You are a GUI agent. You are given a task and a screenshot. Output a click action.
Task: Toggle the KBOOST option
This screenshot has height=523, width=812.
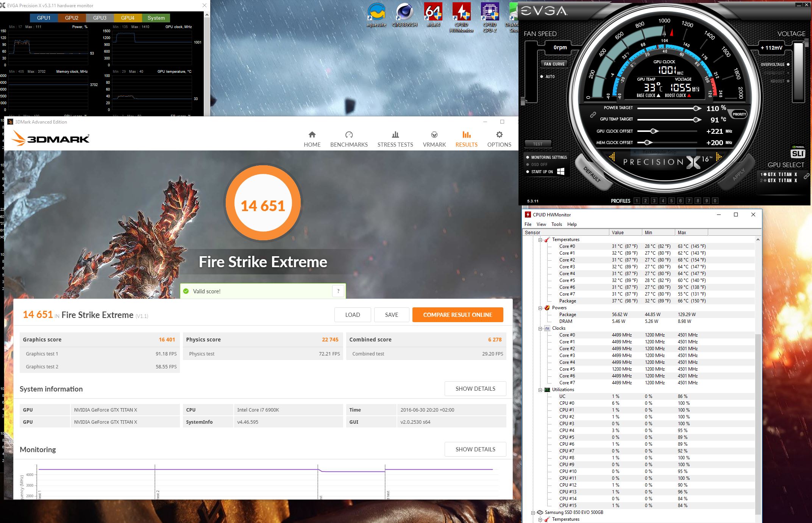(x=780, y=81)
